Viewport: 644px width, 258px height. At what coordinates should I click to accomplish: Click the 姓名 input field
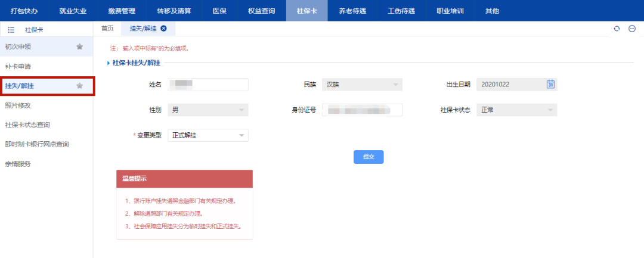(208, 85)
